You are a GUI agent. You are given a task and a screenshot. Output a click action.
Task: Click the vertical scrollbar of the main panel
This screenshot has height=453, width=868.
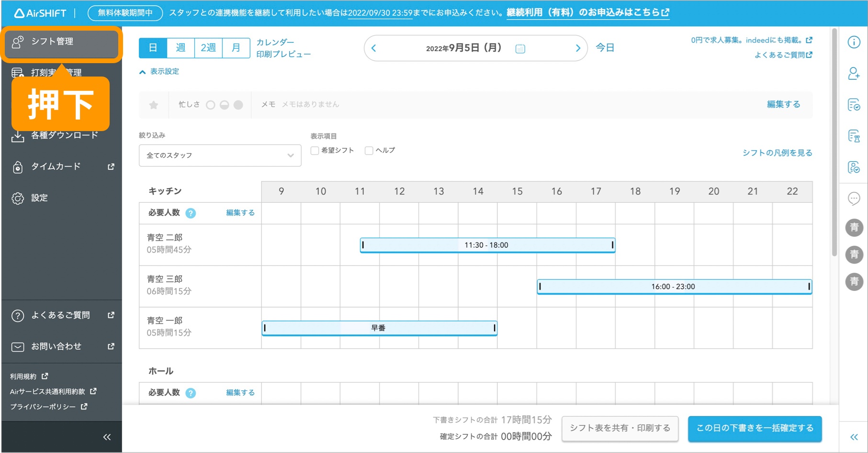(834, 144)
